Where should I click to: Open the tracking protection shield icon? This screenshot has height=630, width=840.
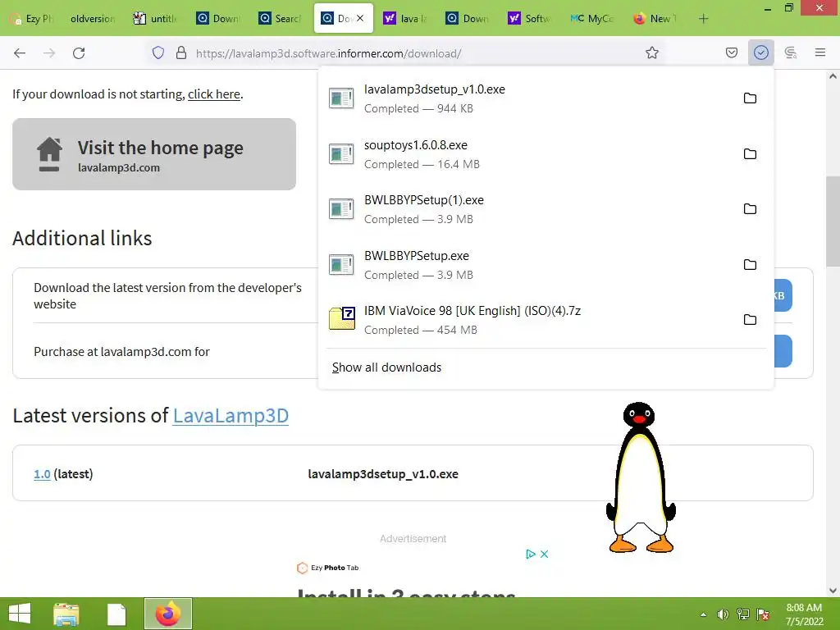pos(158,52)
